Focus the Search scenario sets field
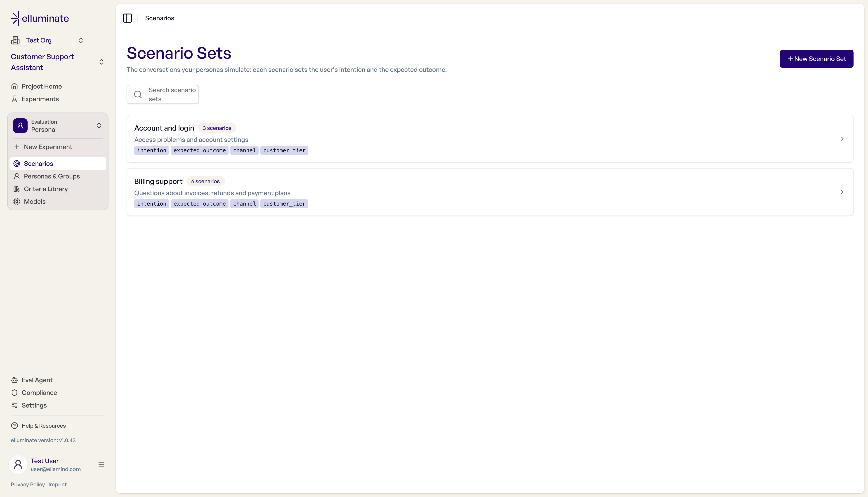Screen dimensions: 868x497 click(163, 95)
